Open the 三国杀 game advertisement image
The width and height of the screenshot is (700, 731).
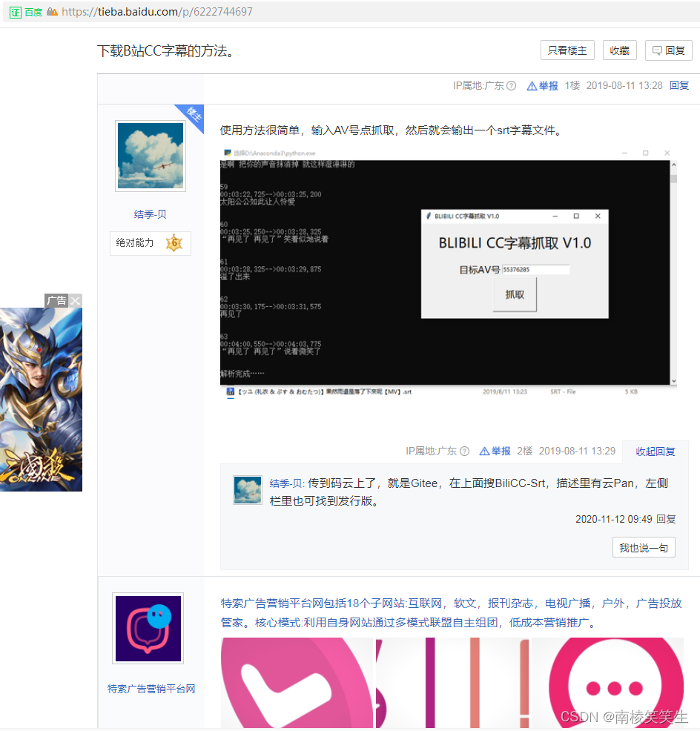[x=41, y=399]
